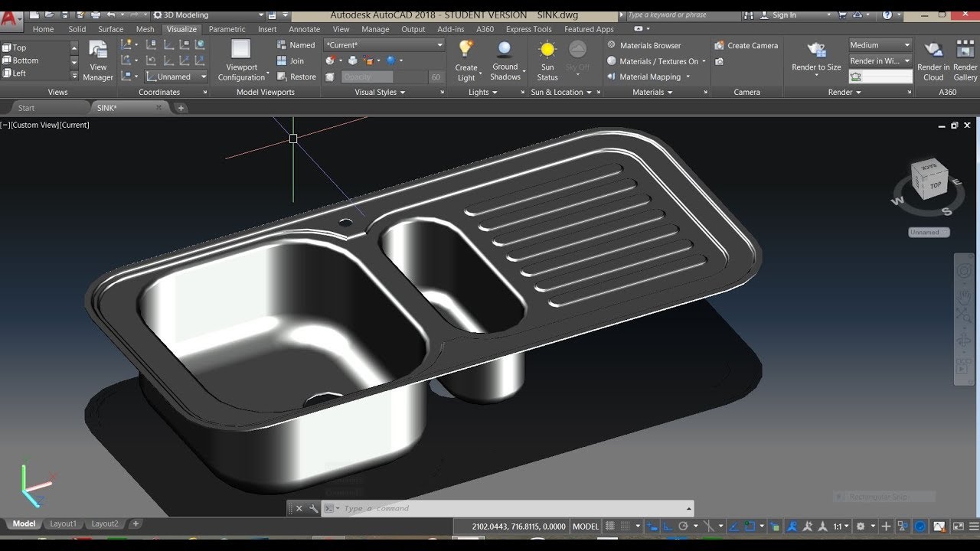Image resolution: width=980 pixels, height=551 pixels.
Task: Open the Sun Status icon
Action: 547,51
